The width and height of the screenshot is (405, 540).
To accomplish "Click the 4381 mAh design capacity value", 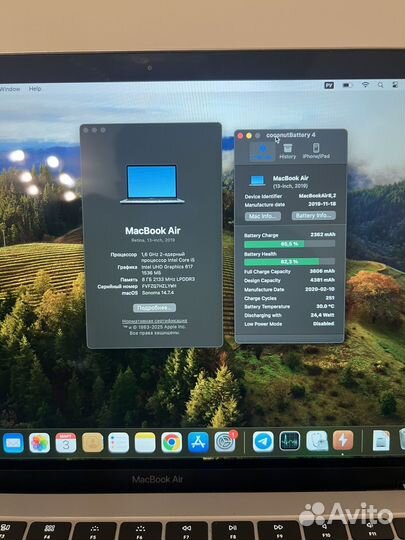I will pyautogui.click(x=322, y=280).
